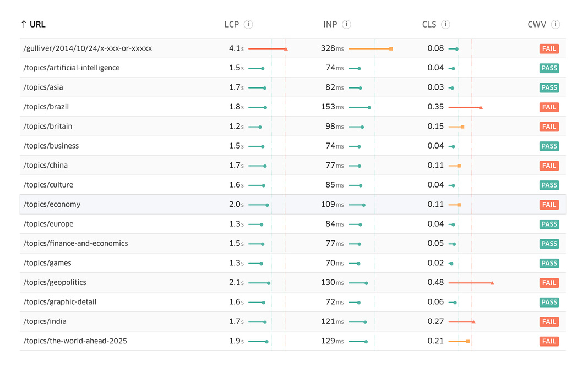
Task: Click the INP bar for /topics/brazil
Action: tap(359, 107)
